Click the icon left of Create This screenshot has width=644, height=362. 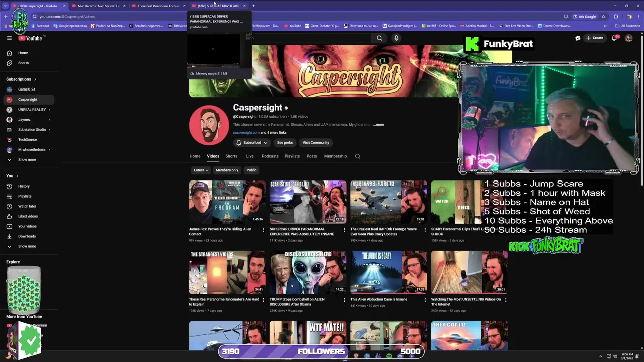click(x=578, y=38)
